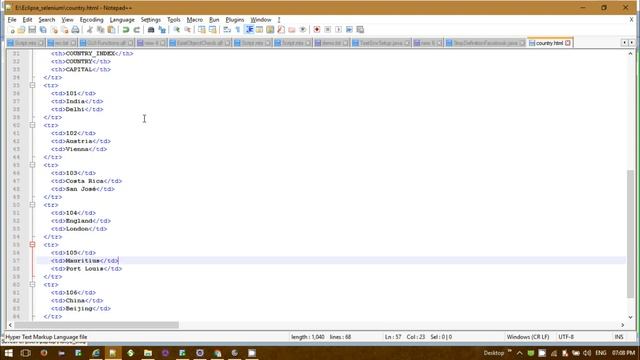This screenshot has width=640, height=360.
Task: Click the vertical scrollbar thumb
Action: pyautogui.click(x=631, y=234)
